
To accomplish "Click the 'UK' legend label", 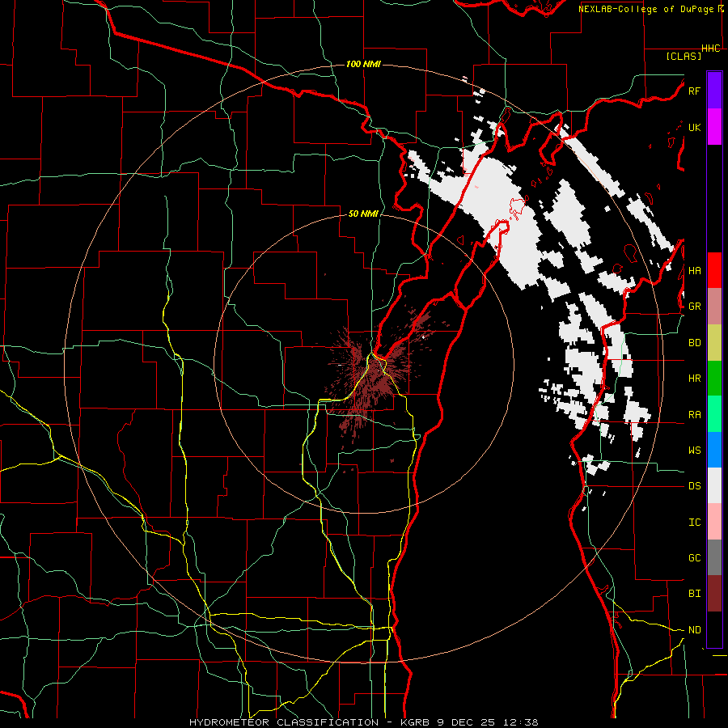I will click(694, 127).
